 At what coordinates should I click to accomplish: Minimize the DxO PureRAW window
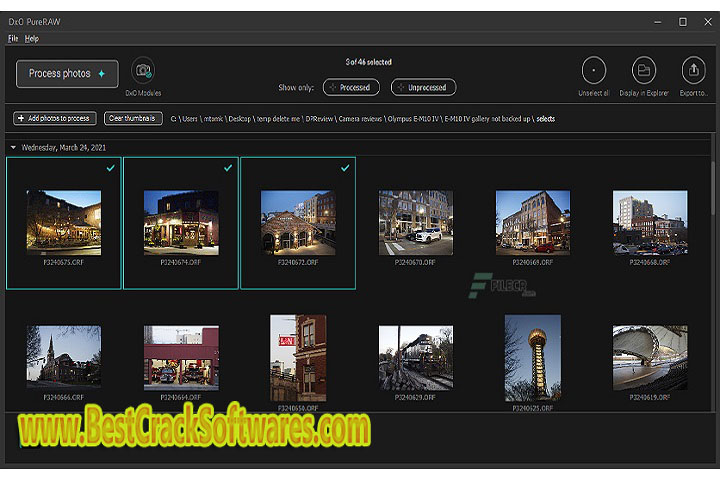pyautogui.click(x=658, y=22)
